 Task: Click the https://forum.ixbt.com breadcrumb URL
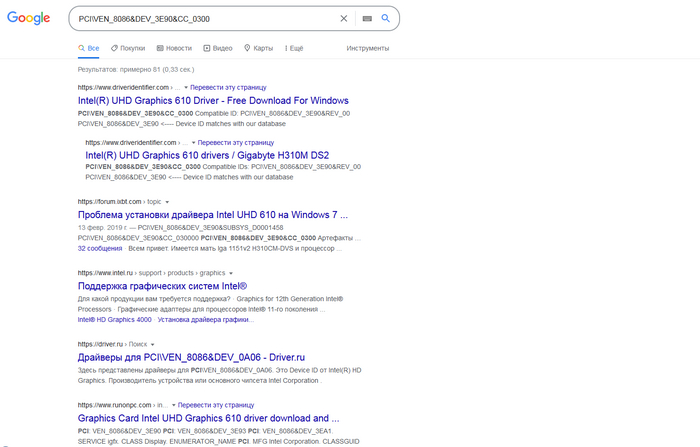pyautogui.click(x=109, y=202)
